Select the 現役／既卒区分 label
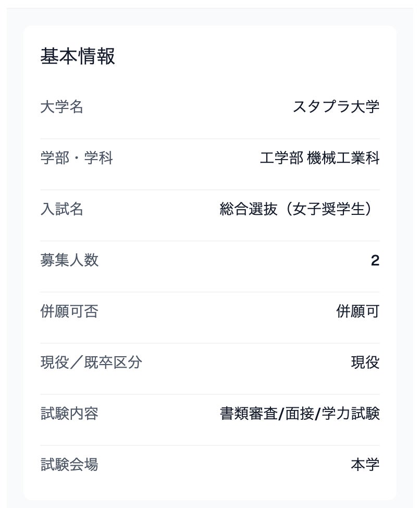 click(91, 362)
